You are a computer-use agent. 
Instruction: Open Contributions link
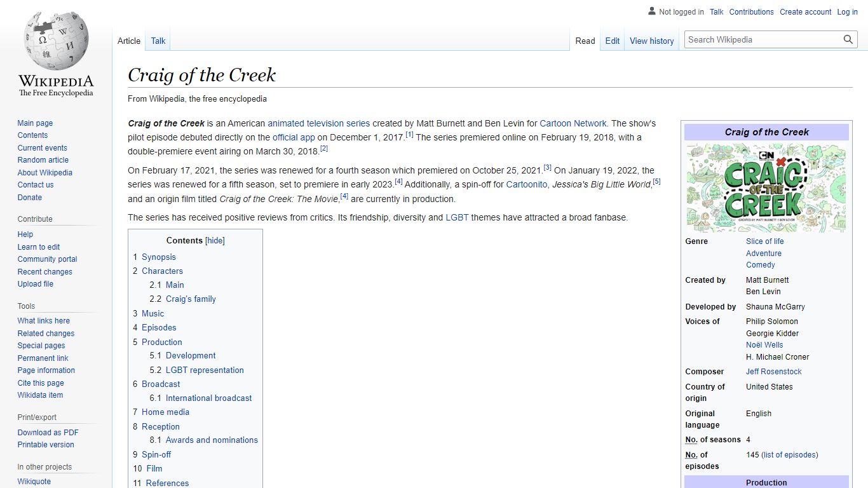coord(751,12)
